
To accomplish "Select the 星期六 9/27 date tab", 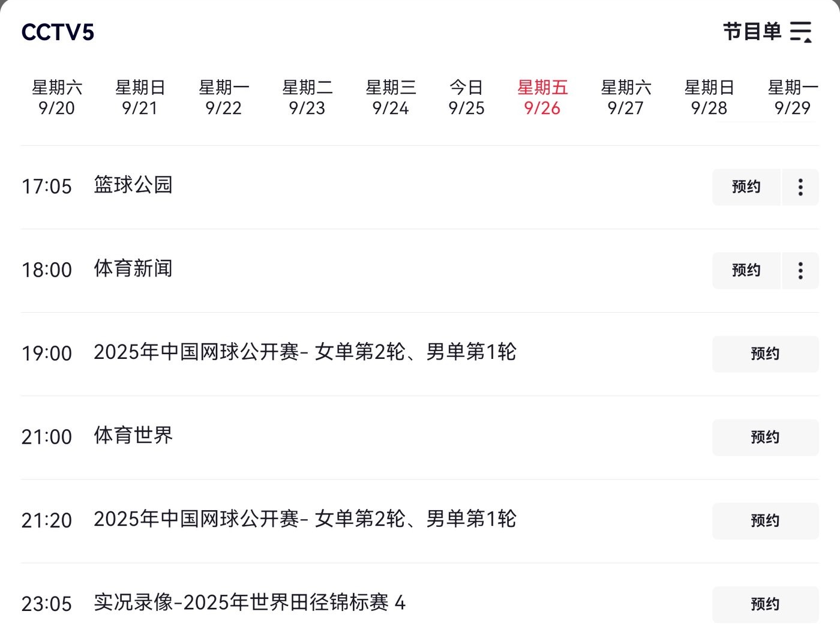I will coord(626,98).
